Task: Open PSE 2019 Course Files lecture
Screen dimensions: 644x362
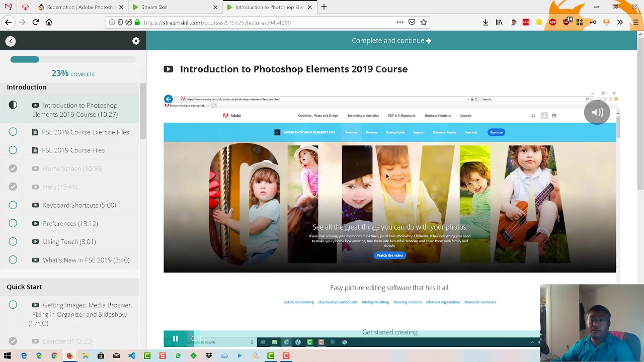Action: coord(68,150)
